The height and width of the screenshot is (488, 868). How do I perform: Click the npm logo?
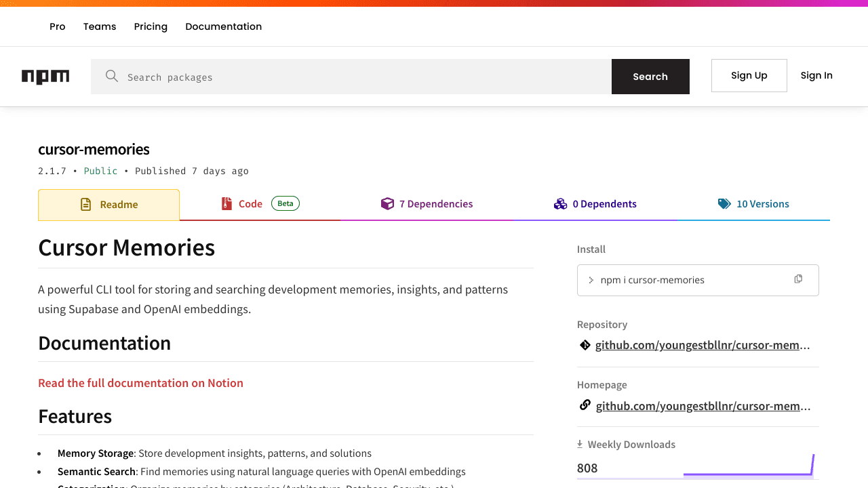pos(45,77)
